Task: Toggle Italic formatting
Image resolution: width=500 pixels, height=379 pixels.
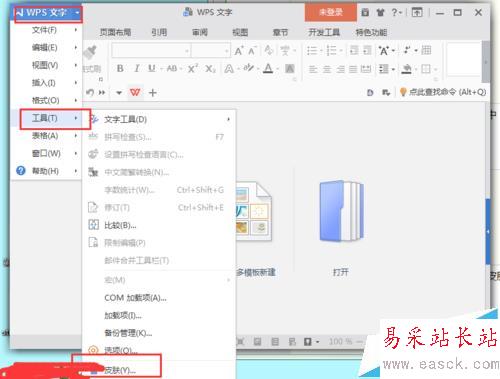Action: point(137,69)
